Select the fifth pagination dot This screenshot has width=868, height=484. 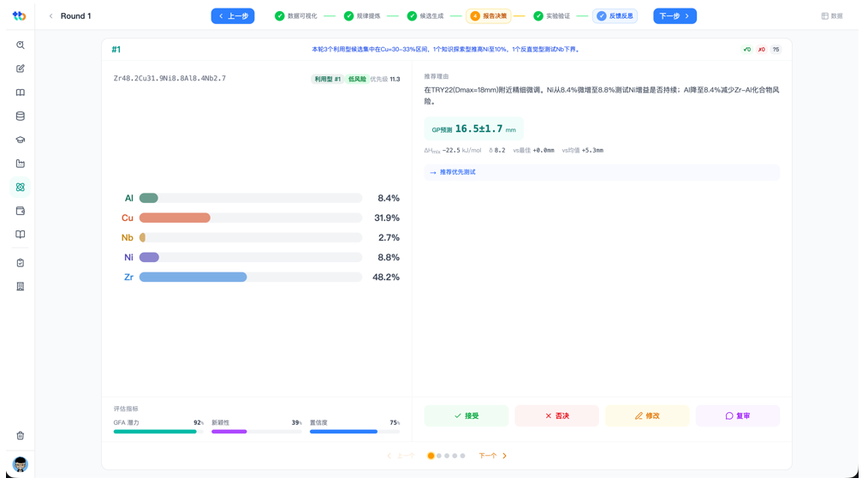click(462, 456)
